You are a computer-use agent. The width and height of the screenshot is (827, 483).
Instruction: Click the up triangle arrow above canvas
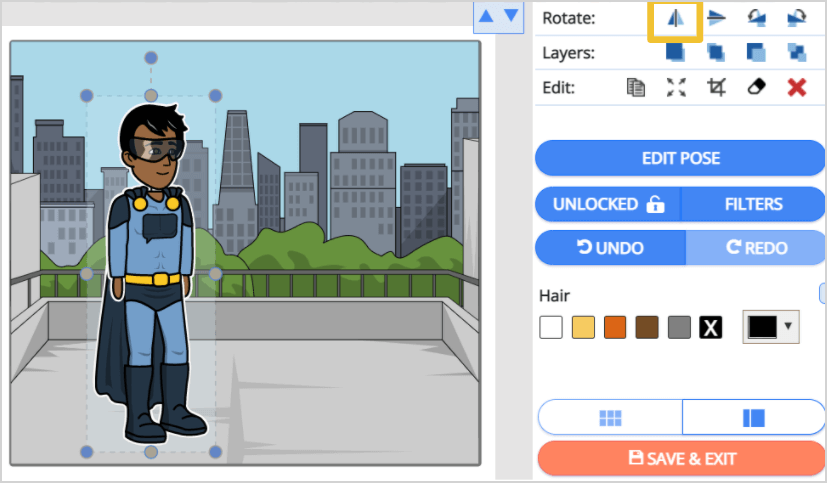pos(486,16)
